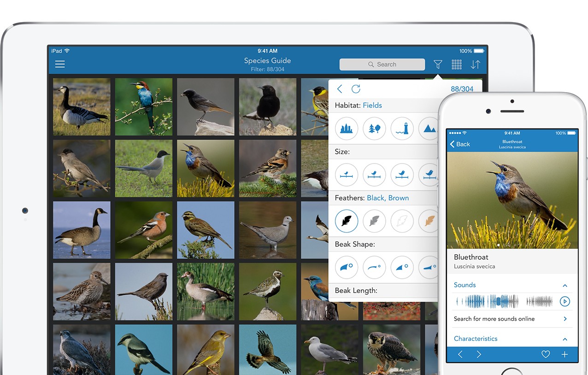Screen dimensions: 588x375
Task: Toggle the lighthouse coast habitat filter
Action: coord(402,129)
